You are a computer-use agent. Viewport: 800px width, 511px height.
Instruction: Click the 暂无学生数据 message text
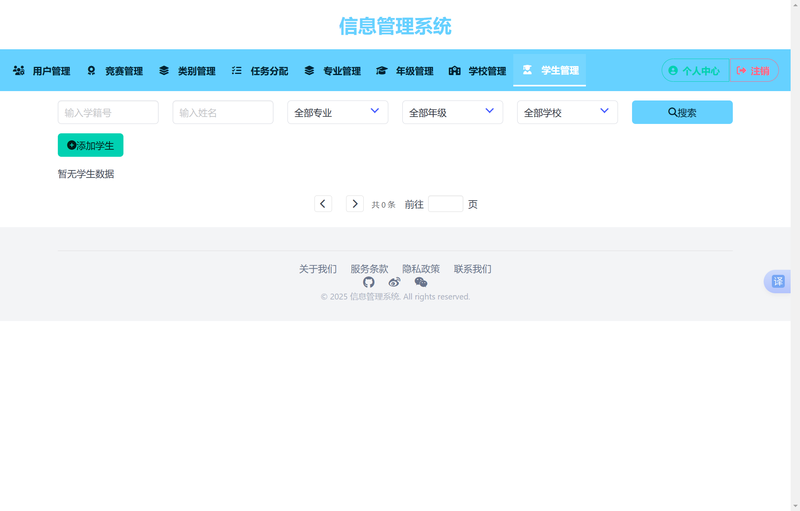[86, 174]
